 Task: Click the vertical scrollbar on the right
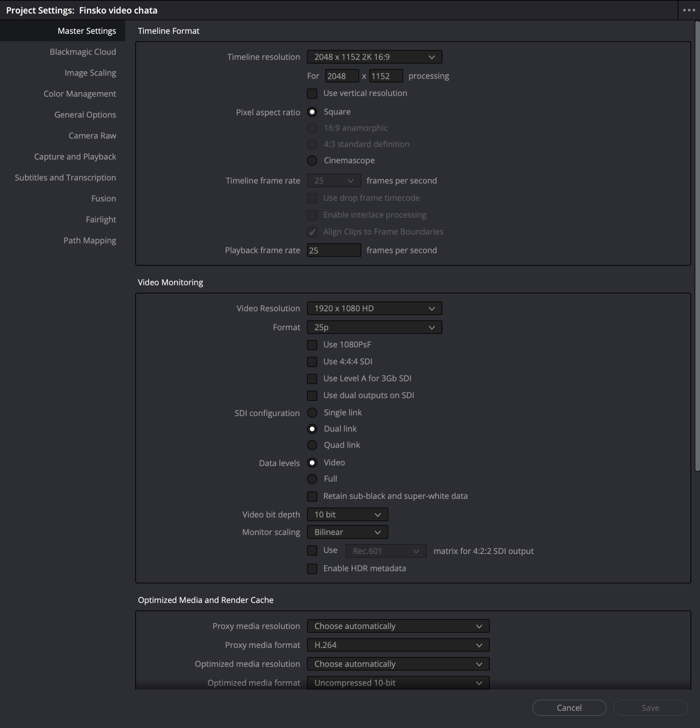click(697, 246)
